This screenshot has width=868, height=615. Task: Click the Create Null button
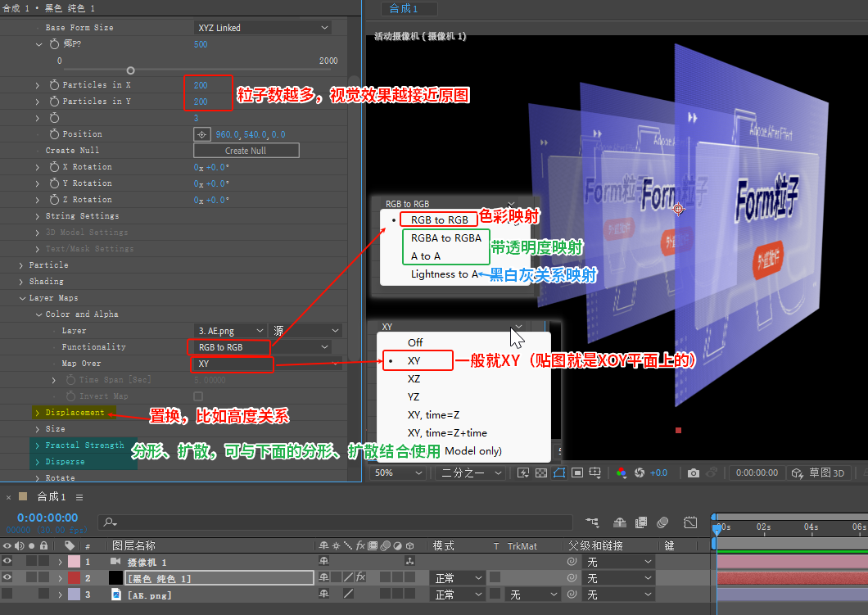[246, 151]
